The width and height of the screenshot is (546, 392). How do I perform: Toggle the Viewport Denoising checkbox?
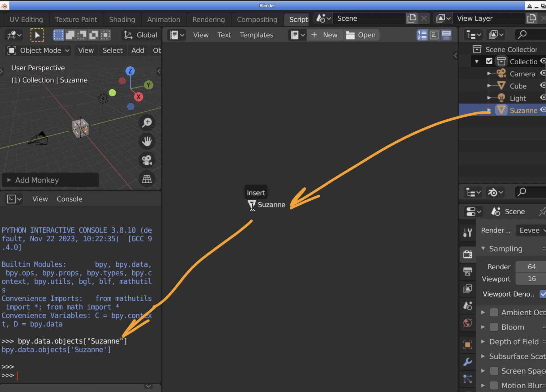coord(543,294)
